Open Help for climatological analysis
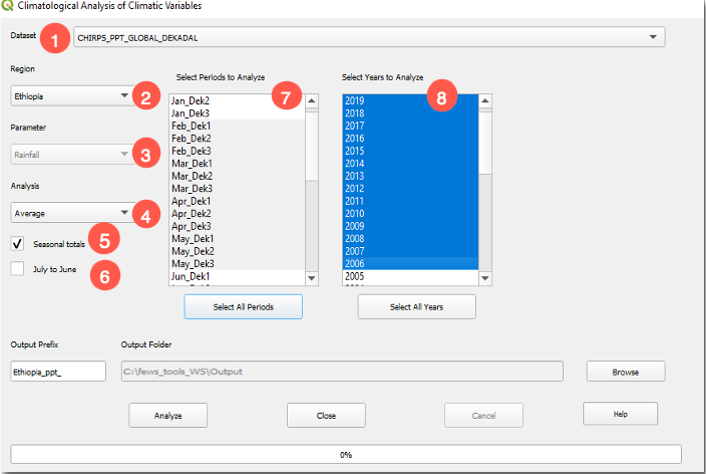 pos(620,413)
